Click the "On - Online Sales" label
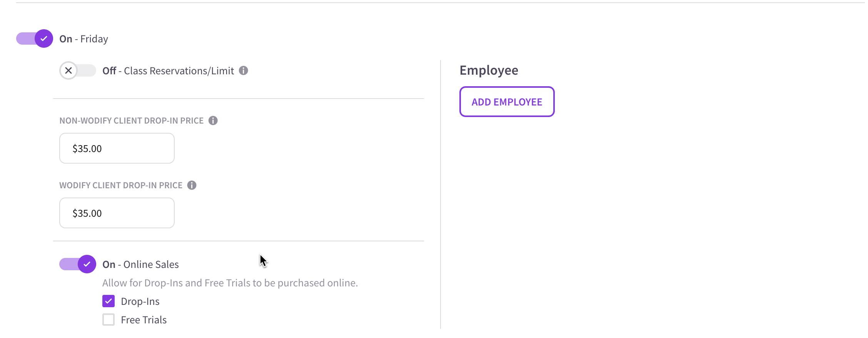This screenshot has height=338, width=868. click(140, 264)
